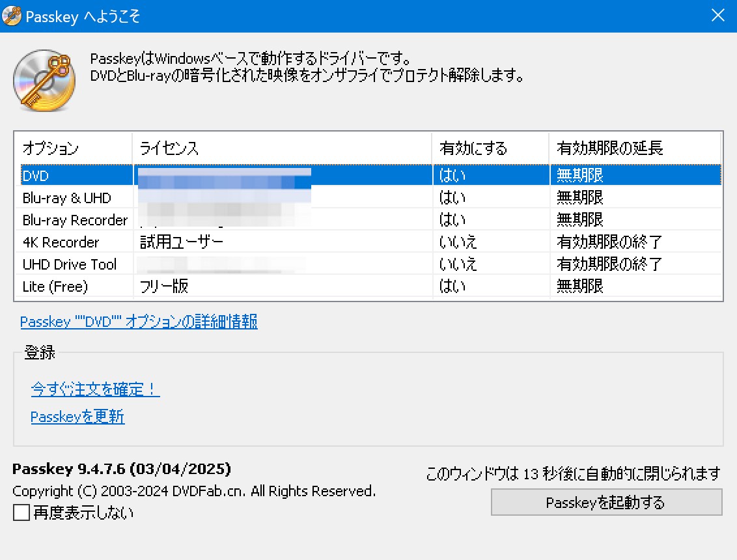This screenshot has width=737, height=560.
Task: Click 無期限 in the Lite (Free) row
Action: [580, 286]
